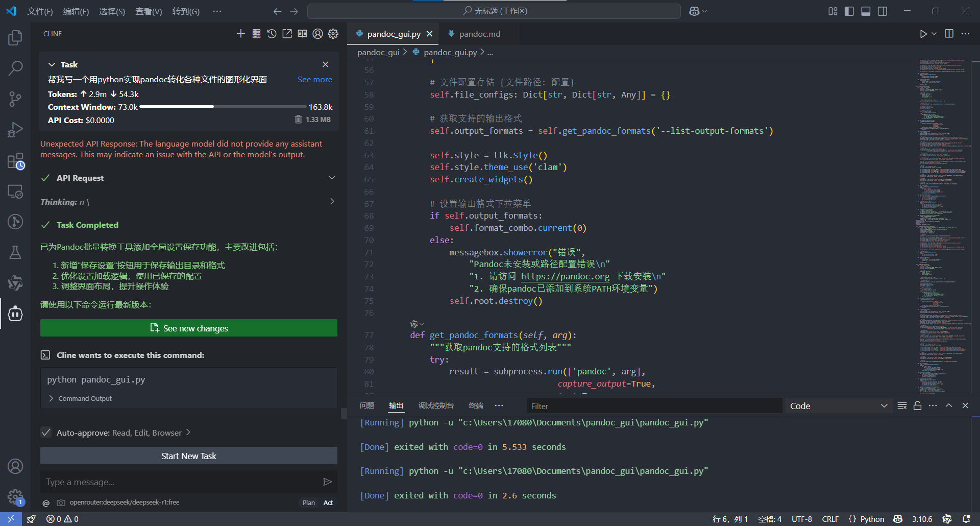Click the Type a message input field
980x526 pixels.
pos(179,482)
